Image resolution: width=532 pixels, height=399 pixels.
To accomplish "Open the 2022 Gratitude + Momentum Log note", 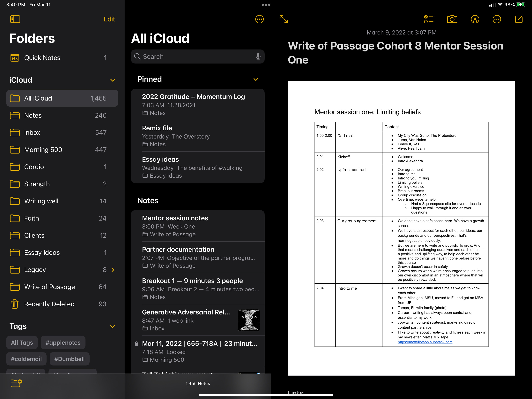I will (198, 105).
